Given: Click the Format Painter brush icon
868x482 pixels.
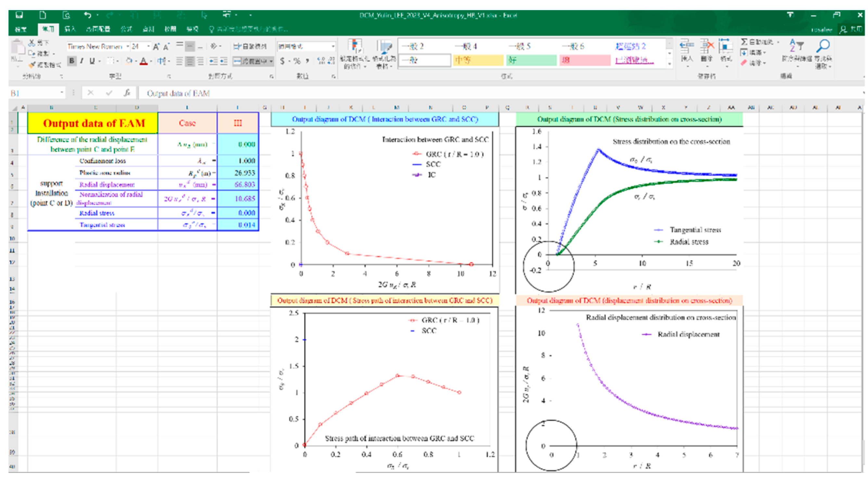Looking at the screenshot, I should click(x=33, y=64).
